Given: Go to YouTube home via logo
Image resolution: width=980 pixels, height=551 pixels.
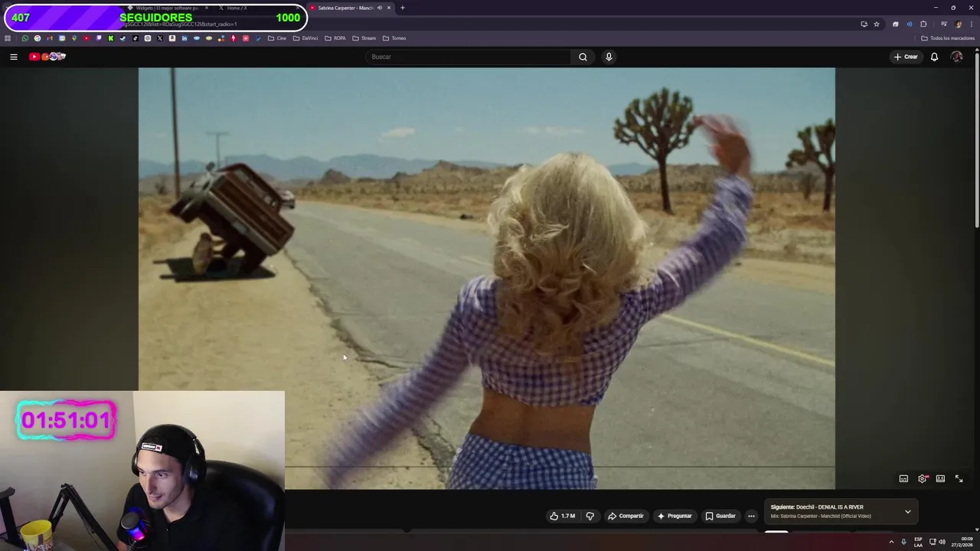Looking at the screenshot, I should (x=47, y=57).
